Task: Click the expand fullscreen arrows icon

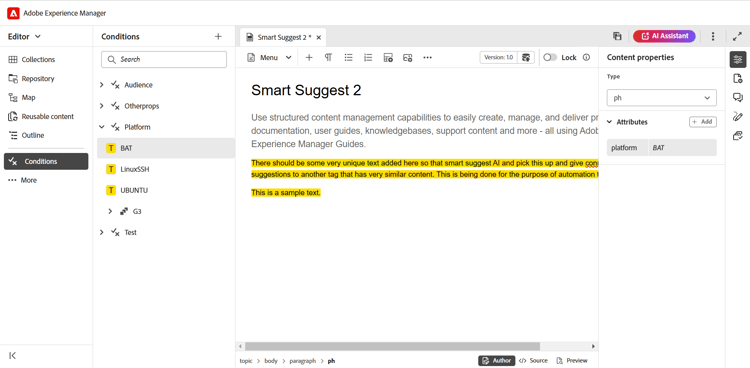Action: click(x=737, y=36)
